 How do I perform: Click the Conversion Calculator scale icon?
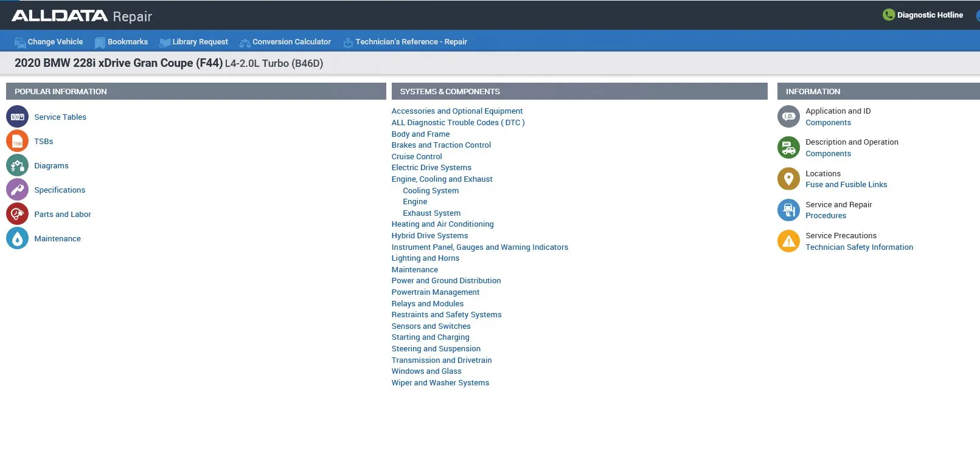245,43
